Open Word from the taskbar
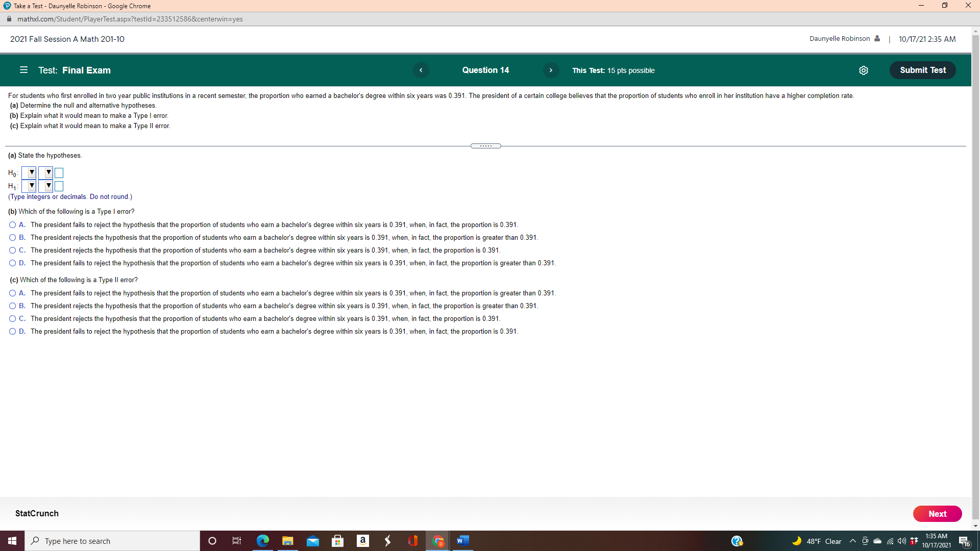 pos(462,541)
